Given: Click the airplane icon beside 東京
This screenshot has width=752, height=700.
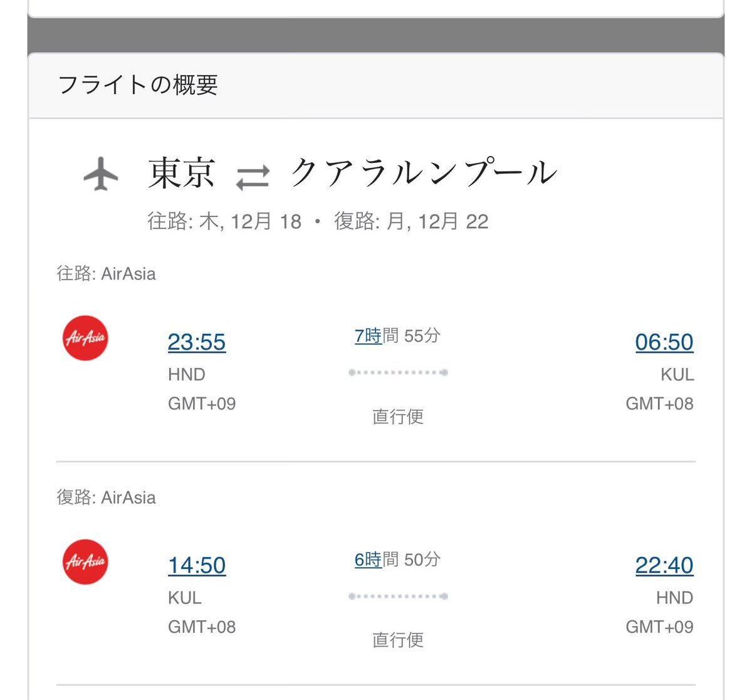Looking at the screenshot, I should tap(101, 174).
